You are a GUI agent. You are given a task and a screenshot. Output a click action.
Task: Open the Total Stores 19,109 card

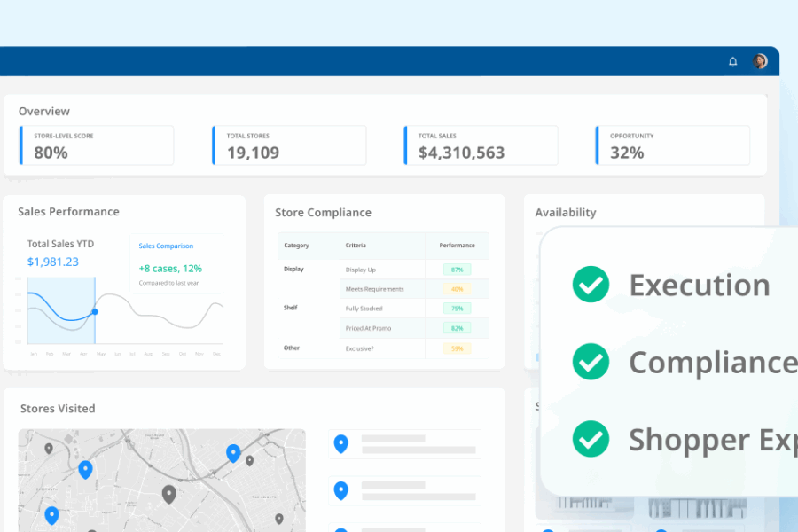(x=289, y=145)
